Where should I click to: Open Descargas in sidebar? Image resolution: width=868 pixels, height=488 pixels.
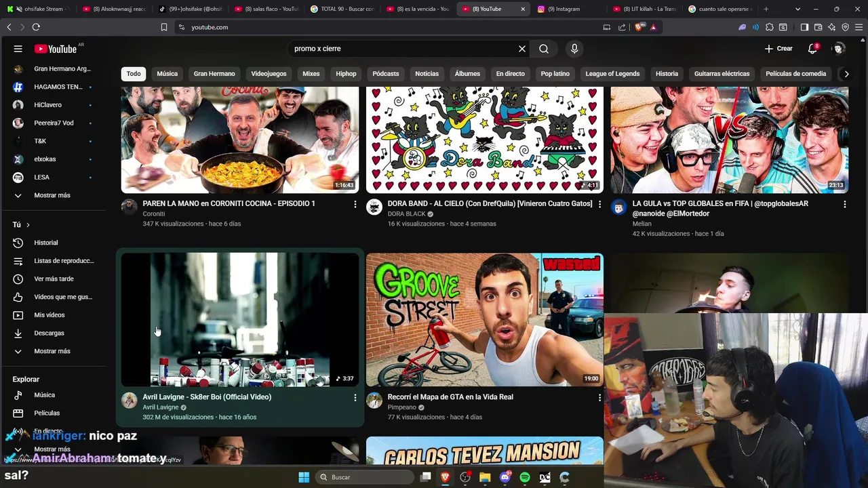53,333
